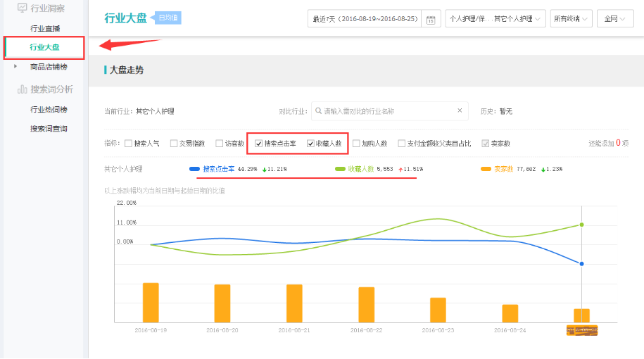
Task: Click the 当前行业: 其它个人护理 text
Action: pyautogui.click(x=139, y=111)
